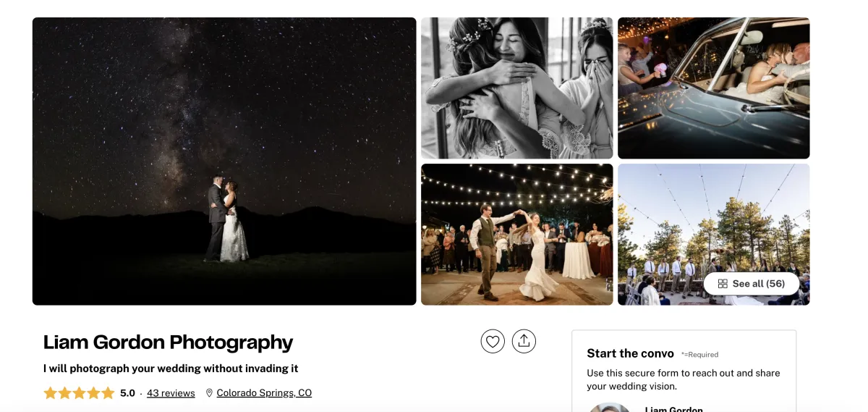
Task: Click the wedding photography tagline text
Action: click(171, 369)
